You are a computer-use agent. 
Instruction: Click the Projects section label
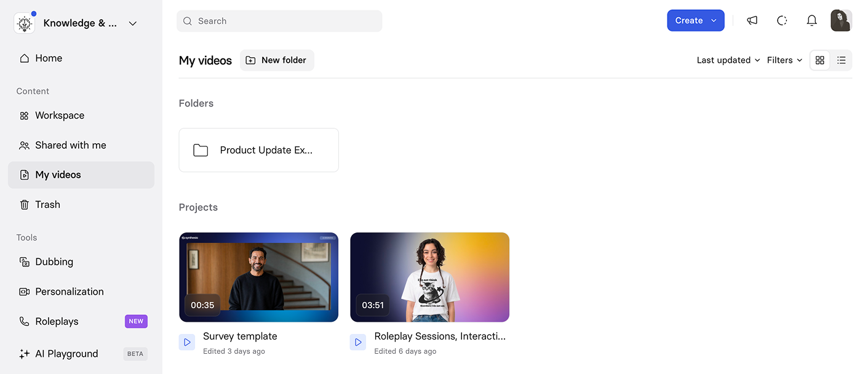(x=198, y=207)
